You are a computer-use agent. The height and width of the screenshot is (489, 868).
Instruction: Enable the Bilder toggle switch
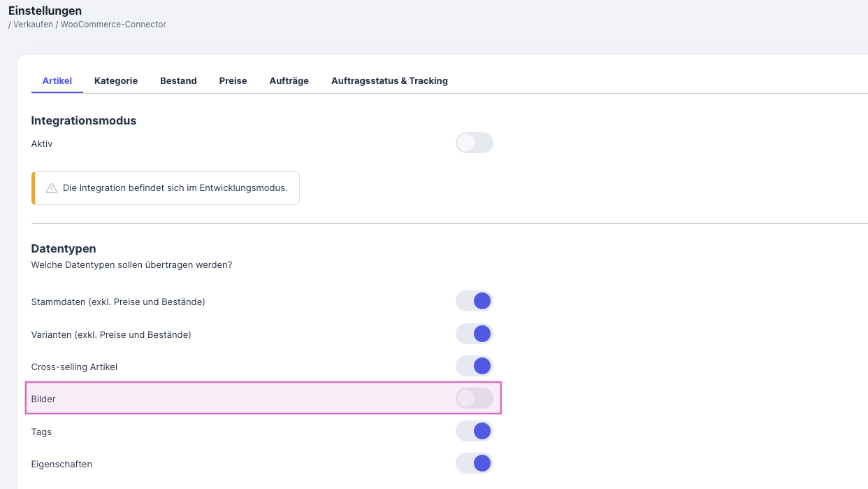pos(474,399)
